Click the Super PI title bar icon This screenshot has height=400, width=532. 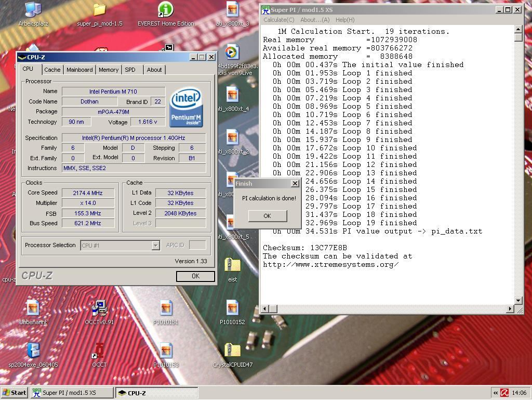click(x=265, y=9)
